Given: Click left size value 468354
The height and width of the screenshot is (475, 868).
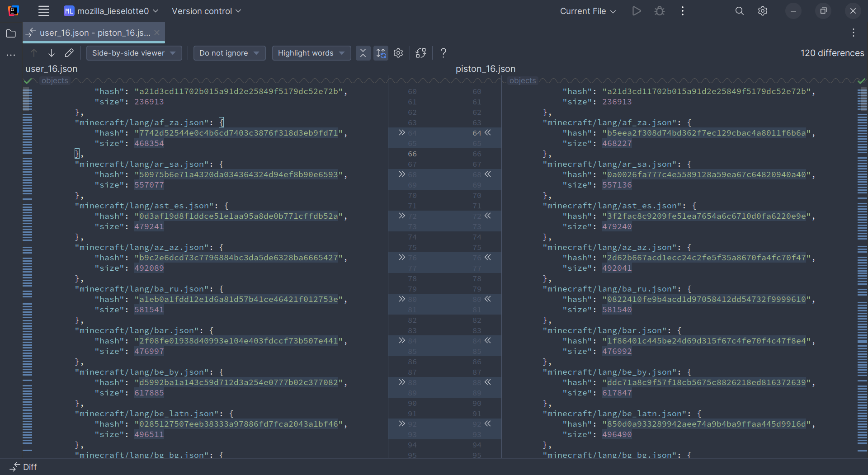Looking at the screenshot, I should pyautogui.click(x=149, y=143).
